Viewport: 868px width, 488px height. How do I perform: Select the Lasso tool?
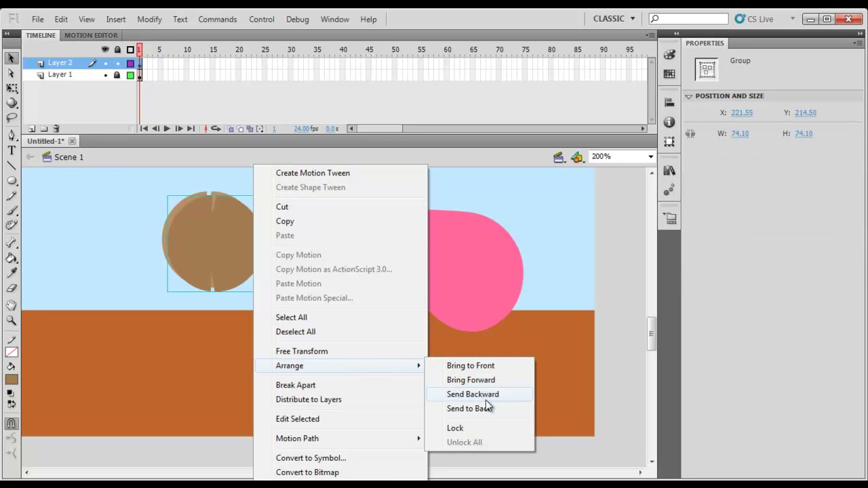(x=12, y=118)
